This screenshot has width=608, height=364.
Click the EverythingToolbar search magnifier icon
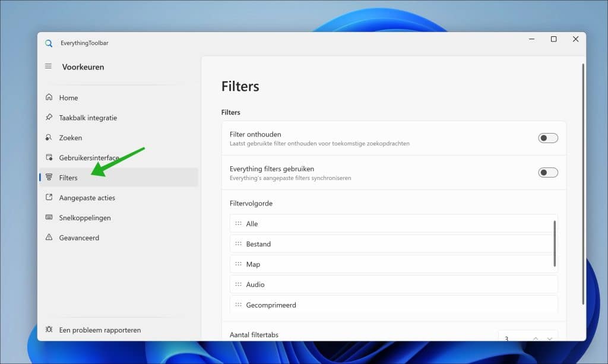49,43
